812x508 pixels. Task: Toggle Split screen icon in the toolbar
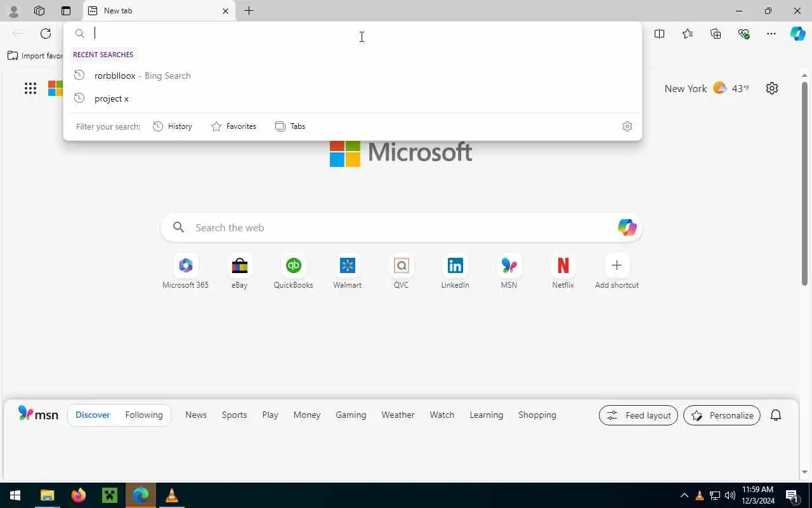click(x=660, y=34)
